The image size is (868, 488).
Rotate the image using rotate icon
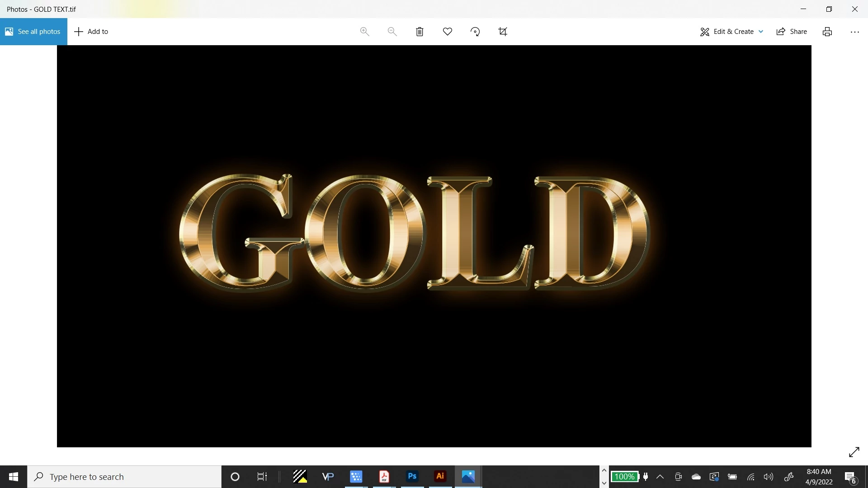[475, 32]
